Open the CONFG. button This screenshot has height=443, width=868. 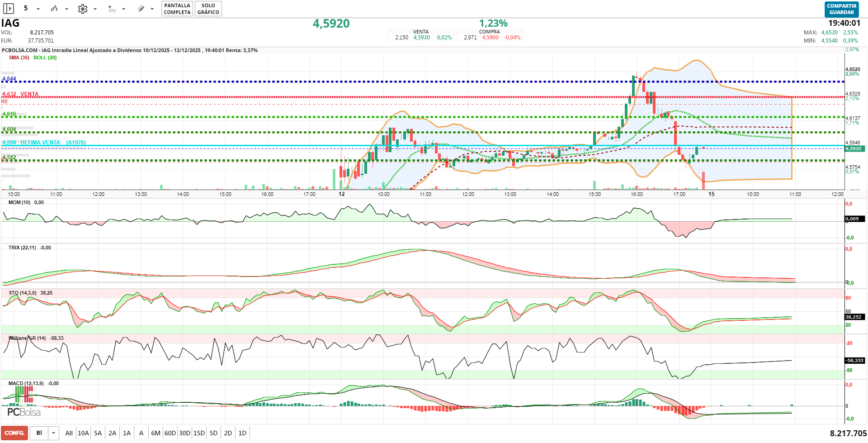14,433
